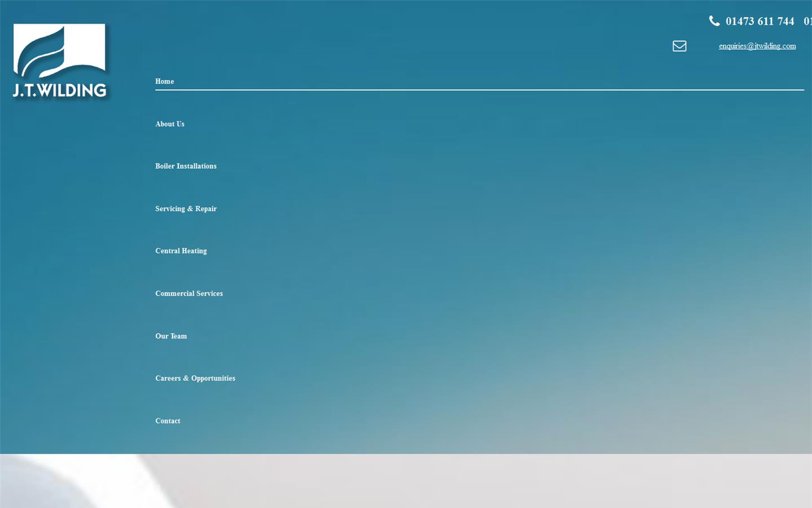Click the envelope email icon
This screenshot has height=508, width=812.
coord(679,46)
